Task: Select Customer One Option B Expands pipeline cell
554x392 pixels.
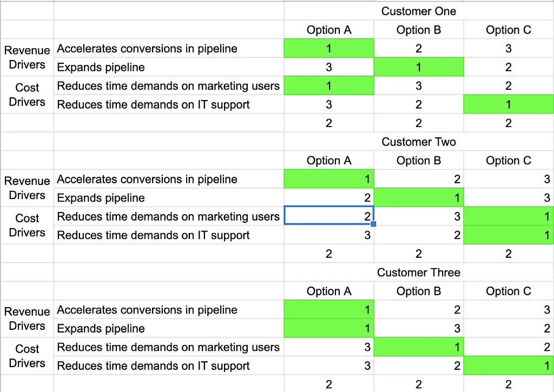Action: pos(419,67)
